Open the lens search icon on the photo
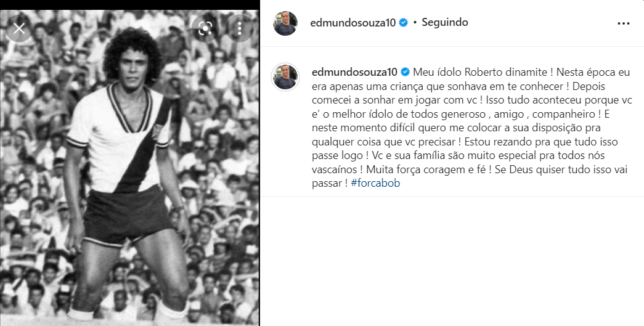The image size is (644, 326). point(205,28)
